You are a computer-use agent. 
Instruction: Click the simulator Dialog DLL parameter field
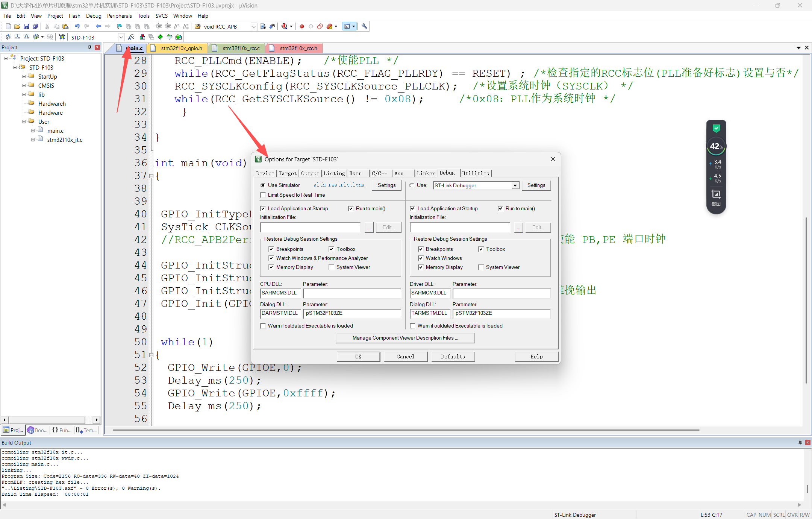(352, 313)
